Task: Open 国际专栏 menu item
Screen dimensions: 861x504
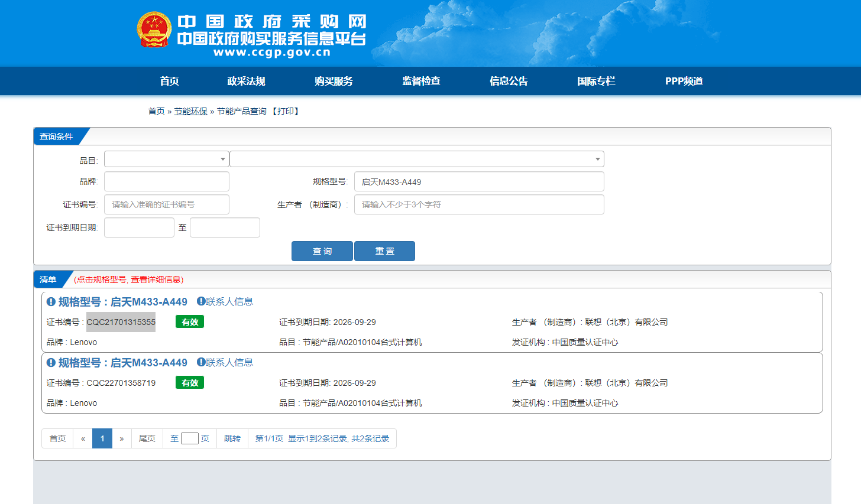Action: point(597,81)
